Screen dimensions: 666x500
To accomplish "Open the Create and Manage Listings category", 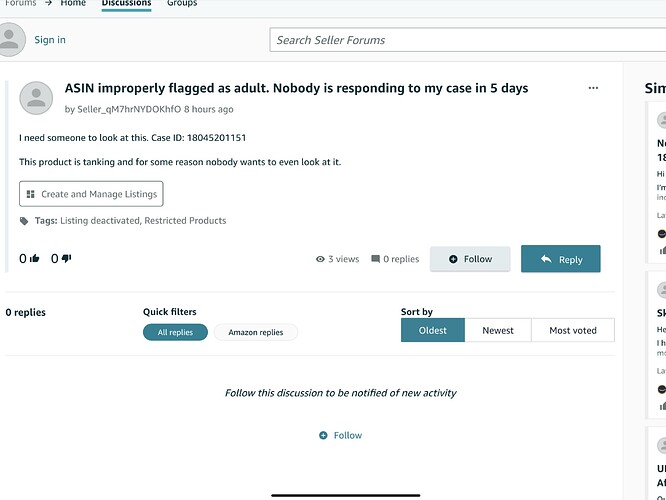I will point(91,194).
